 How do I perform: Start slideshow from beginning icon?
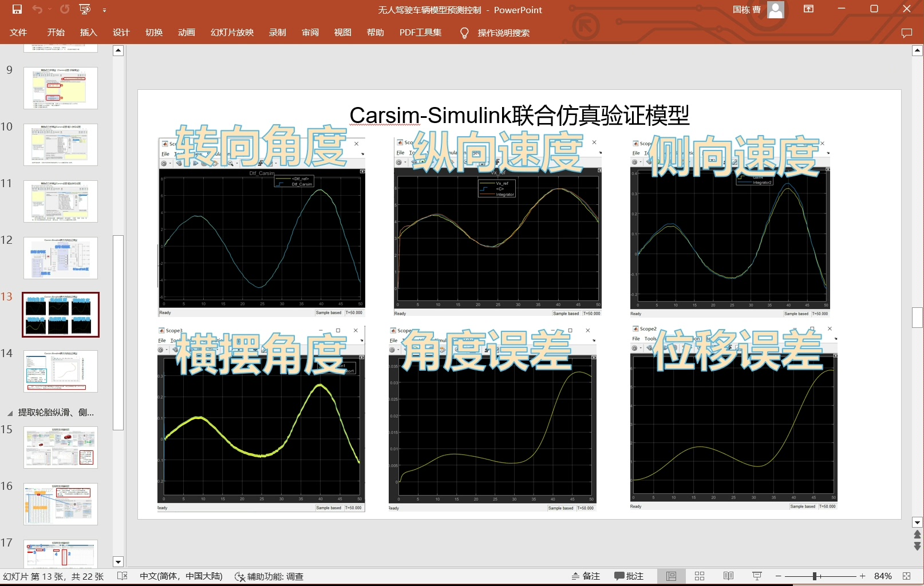85,9
